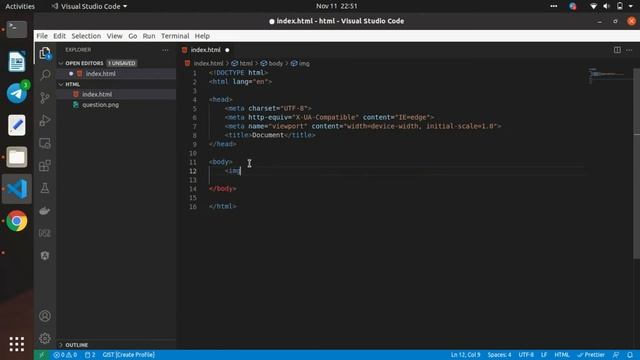The height and width of the screenshot is (360, 640).
Task: Change end of line sequence LF
Action: pos(544,355)
